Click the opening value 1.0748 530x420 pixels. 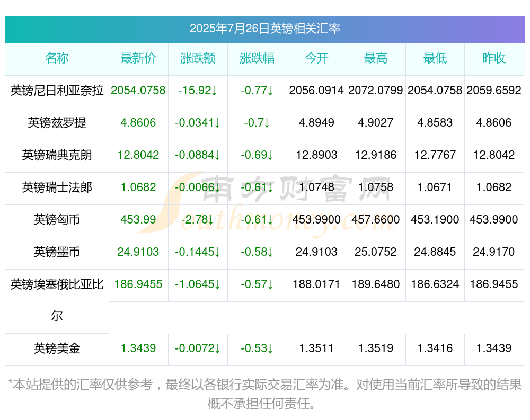tap(316, 187)
